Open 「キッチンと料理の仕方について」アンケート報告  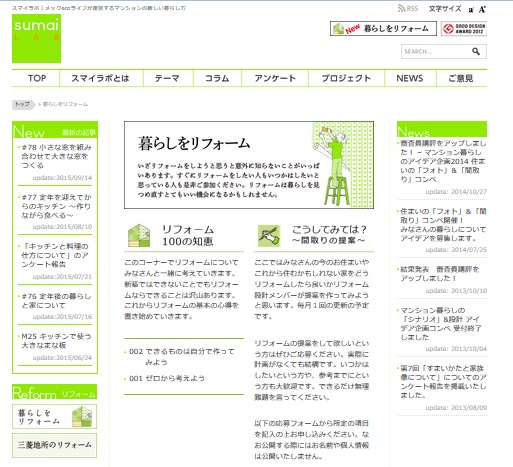click(55, 255)
